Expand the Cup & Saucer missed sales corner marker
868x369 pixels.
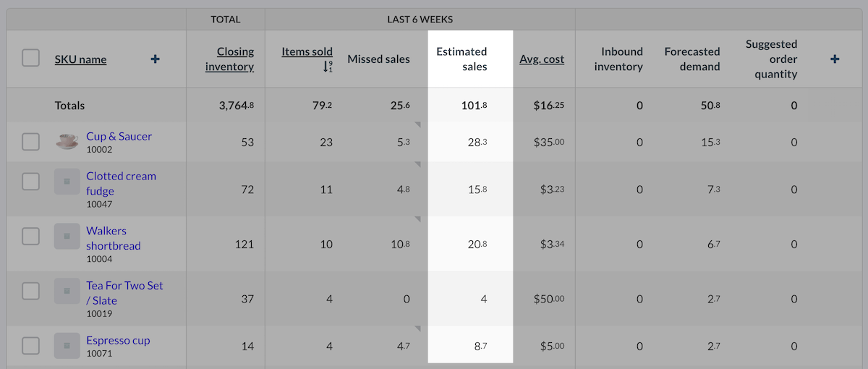(x=417, y=126)
